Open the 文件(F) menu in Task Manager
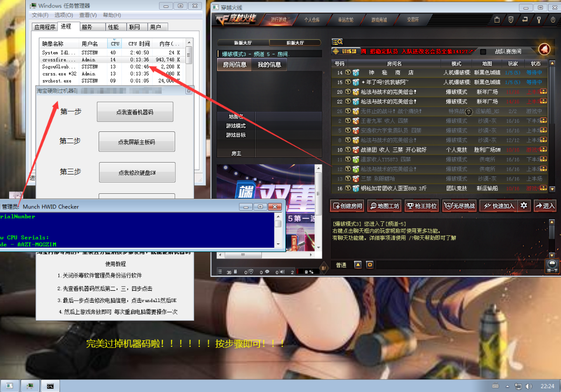The width and height of the screenshot is (561, 392). tap(40, 15)
